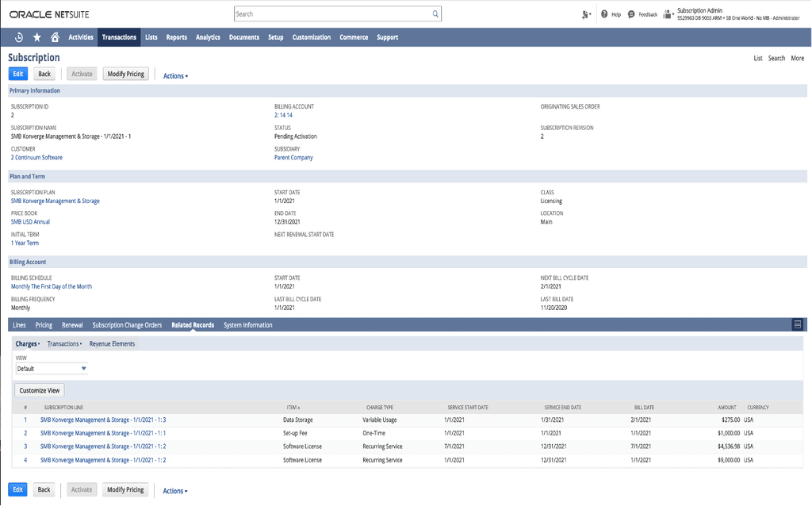
Task: Open row 3 Software License subscription line
Action: click(103, 447)
